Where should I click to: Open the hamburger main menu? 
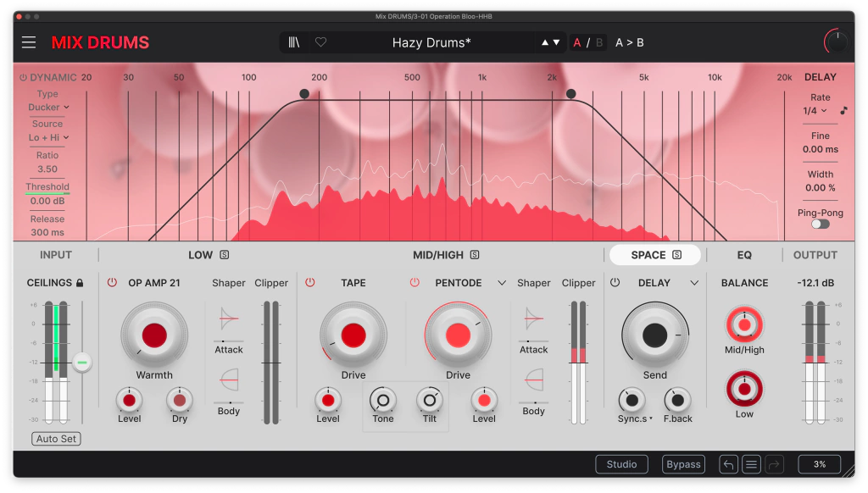click(29, 42)
